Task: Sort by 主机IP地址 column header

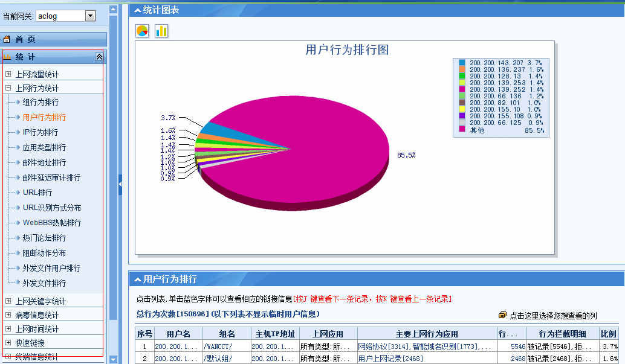Action: point(275,334)
